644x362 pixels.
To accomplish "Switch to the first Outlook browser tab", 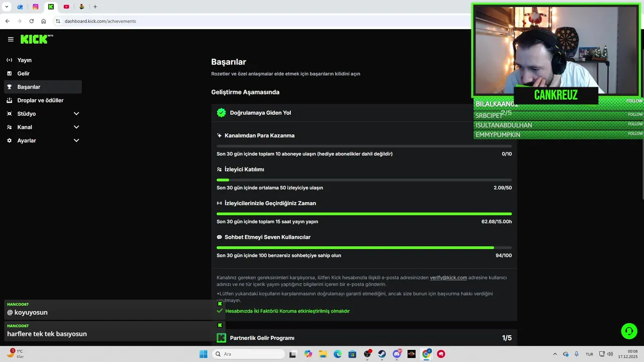I will pyautogui.click(x=20, y=7).
